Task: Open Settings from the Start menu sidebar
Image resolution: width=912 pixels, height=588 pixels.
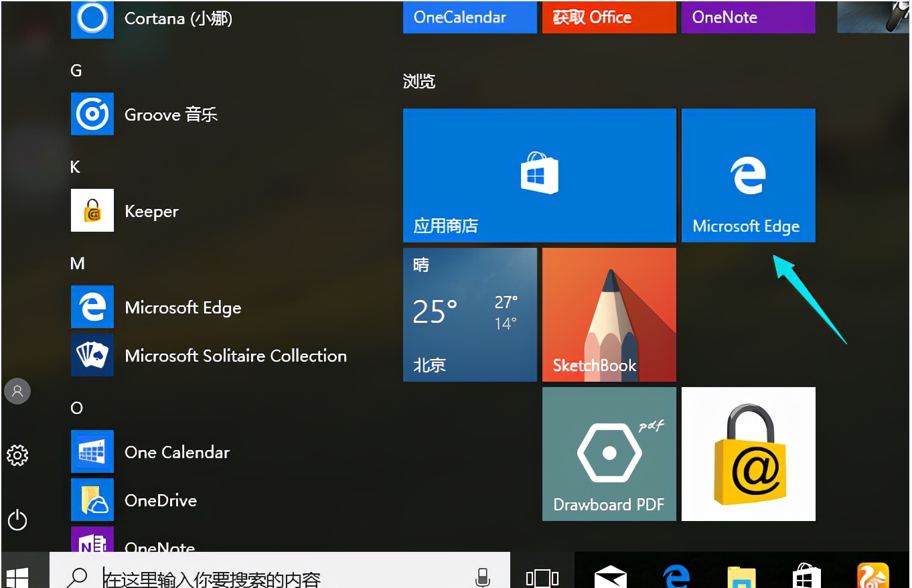Action: [x=17, y=455]
